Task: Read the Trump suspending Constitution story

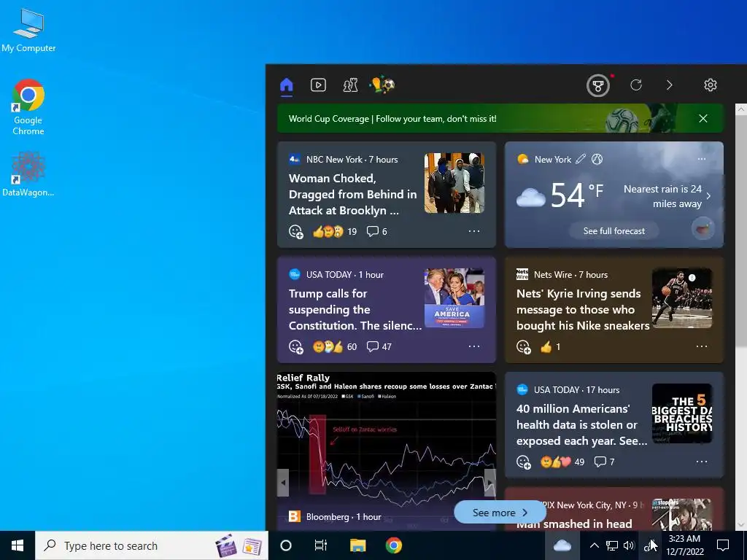Action: (355, 309)
